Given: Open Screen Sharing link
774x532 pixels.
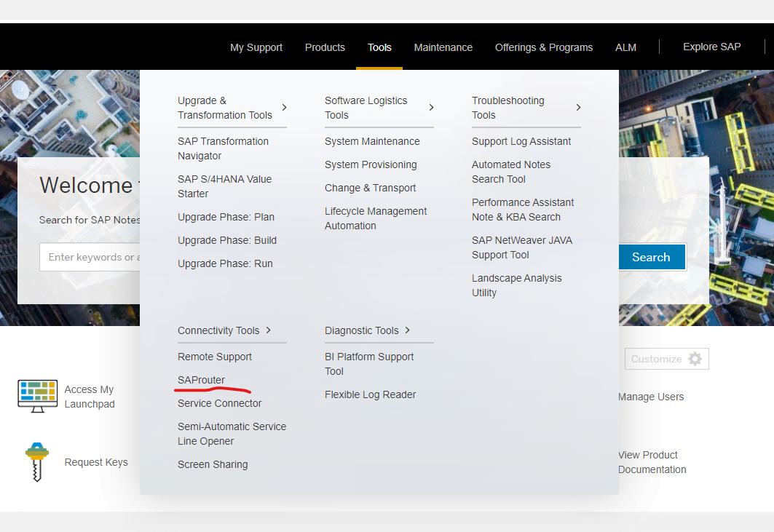Looking at the screenshot, I should [213, 464].
